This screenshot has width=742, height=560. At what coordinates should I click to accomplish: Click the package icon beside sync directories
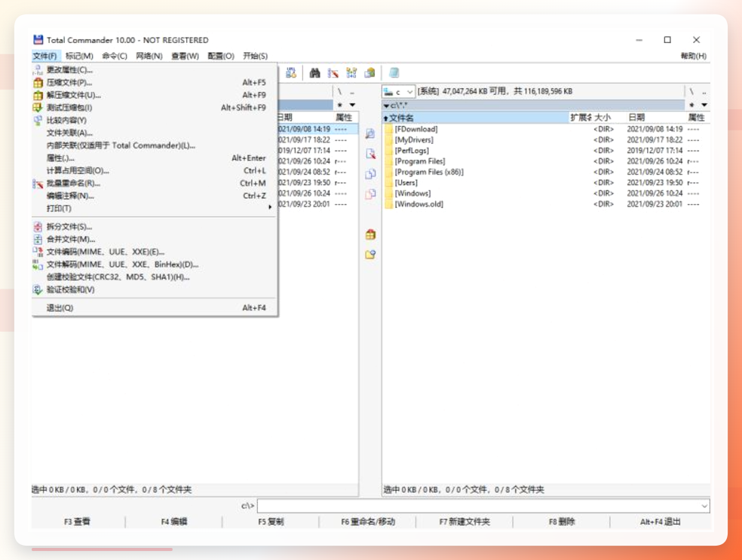click(369, 73)
